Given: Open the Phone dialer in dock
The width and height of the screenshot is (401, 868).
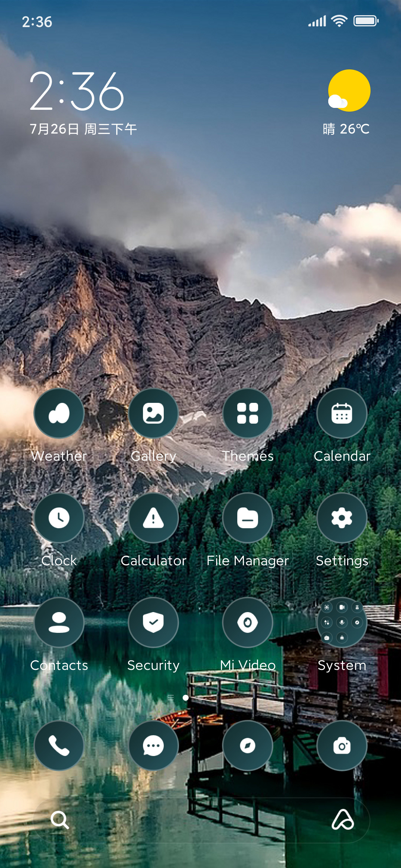Looking at the screenshot, I should 59,746.
